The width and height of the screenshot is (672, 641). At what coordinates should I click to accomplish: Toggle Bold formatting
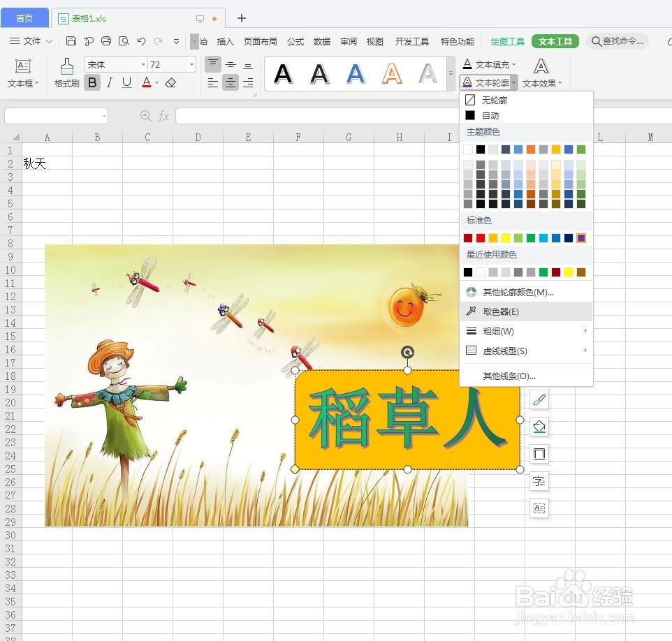click(92, 82)
